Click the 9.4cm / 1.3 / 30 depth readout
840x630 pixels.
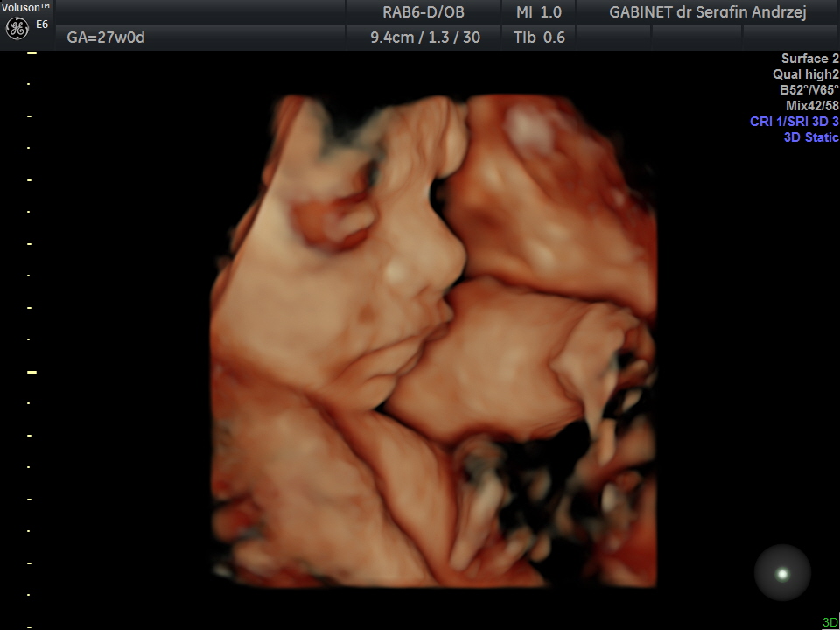click(x=425, y=38)
